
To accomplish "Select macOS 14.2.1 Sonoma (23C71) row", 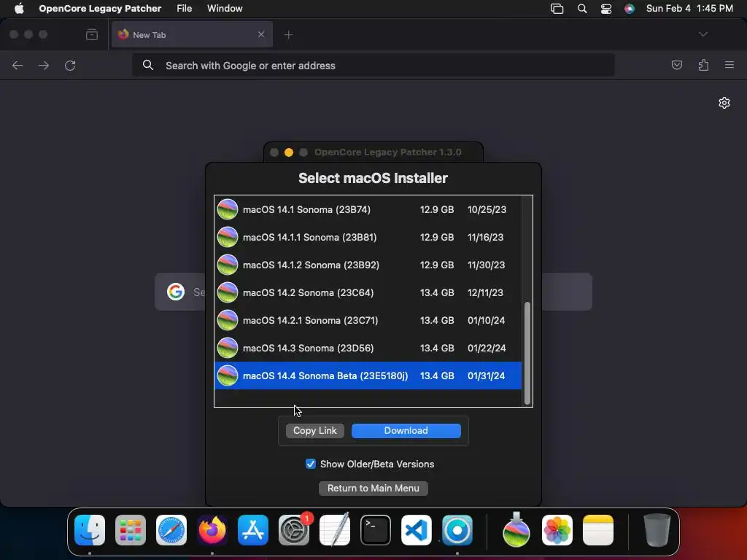I will click(368, 320).
